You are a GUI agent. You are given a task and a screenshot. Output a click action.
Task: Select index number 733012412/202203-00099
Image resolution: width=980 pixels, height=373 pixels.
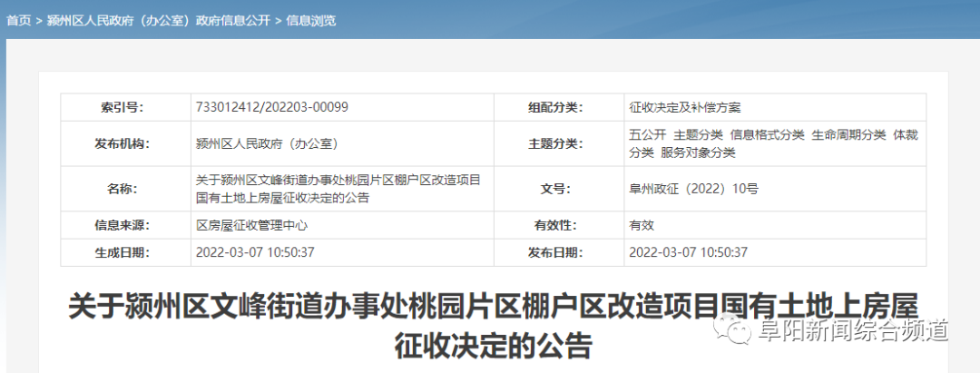pyautogui.click(x=272, y=107)
